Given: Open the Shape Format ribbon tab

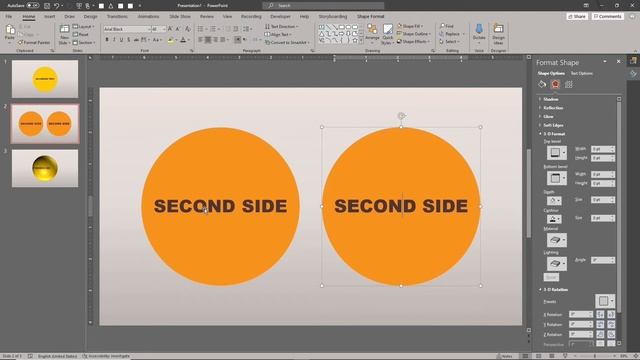Looking at the screenshot, I should coord(371,17).
